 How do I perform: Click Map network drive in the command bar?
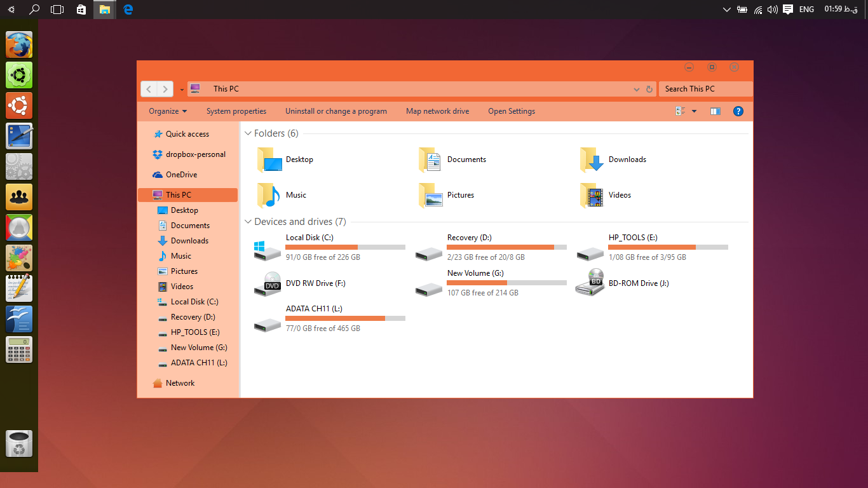pyautogui.click(x=437, y=111)
